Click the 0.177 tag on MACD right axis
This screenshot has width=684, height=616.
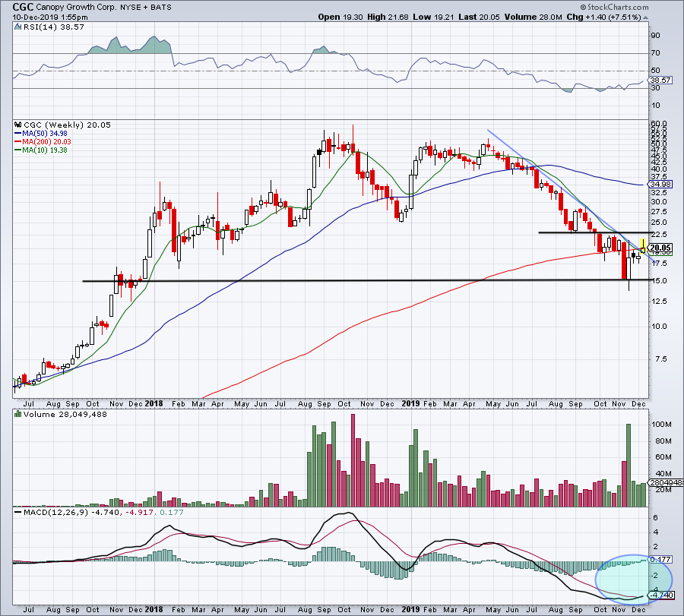pyautogui.click(x=660, y=559)
